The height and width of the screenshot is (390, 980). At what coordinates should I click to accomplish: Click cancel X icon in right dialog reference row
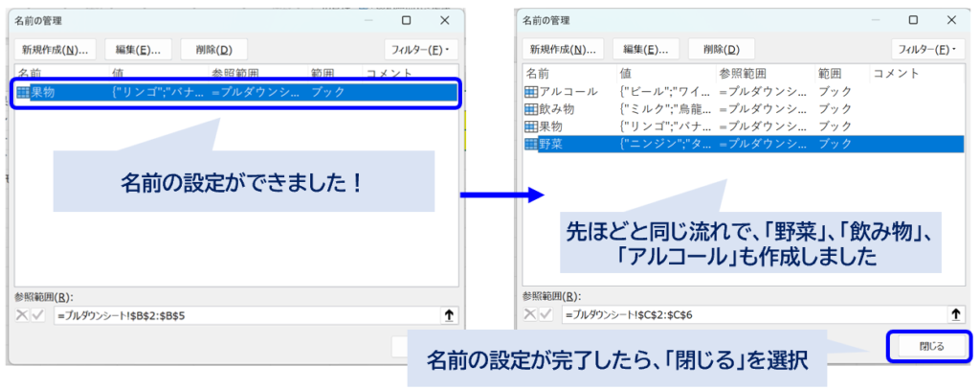click(530, 315)
